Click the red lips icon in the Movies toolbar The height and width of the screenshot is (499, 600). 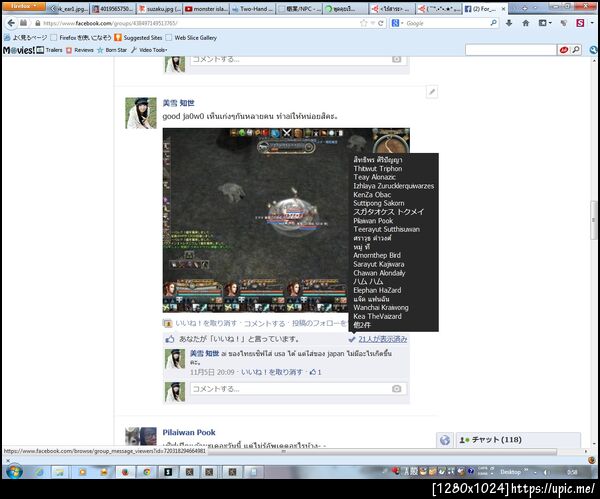[x=564, y=50]
